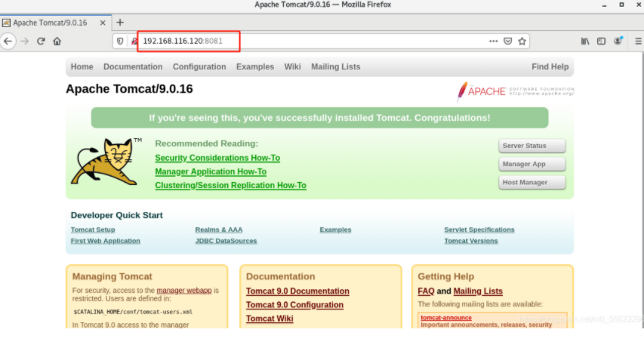The width and height of the screenshot is (644, 345).
Task: Click Find Help in the navigation bar
Action: coord(550,66)
